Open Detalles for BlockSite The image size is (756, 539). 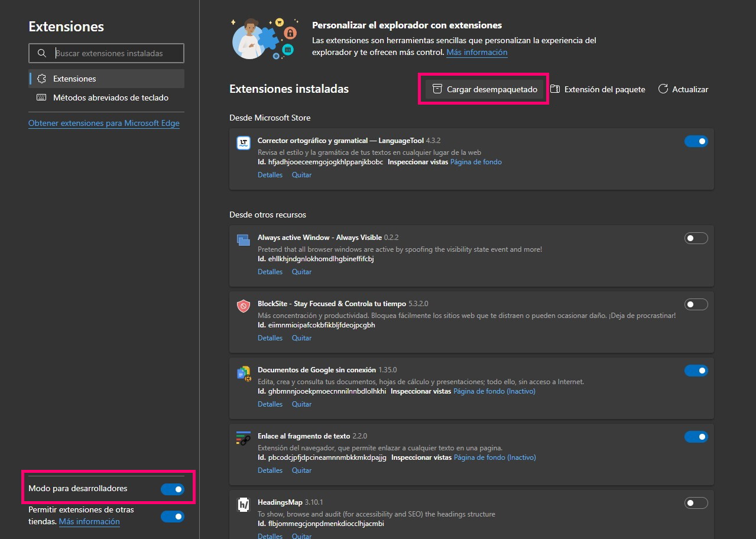pyautogui.click(x=270, y=337)
